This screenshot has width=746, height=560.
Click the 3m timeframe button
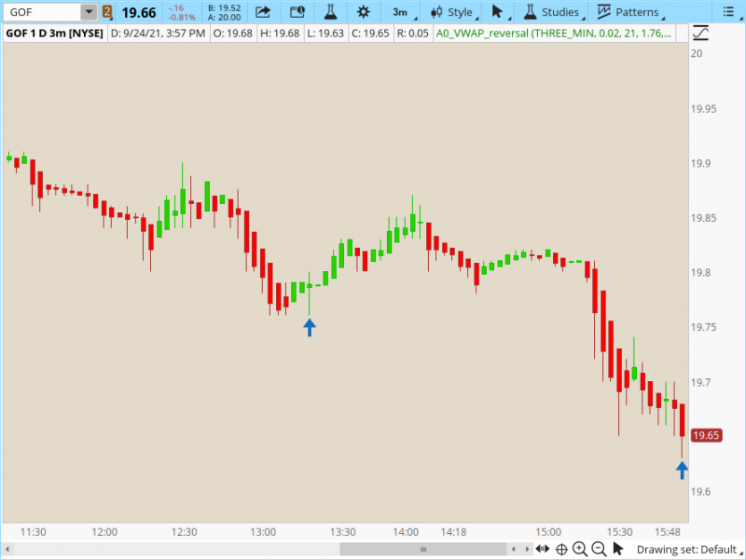coord(399,12)
